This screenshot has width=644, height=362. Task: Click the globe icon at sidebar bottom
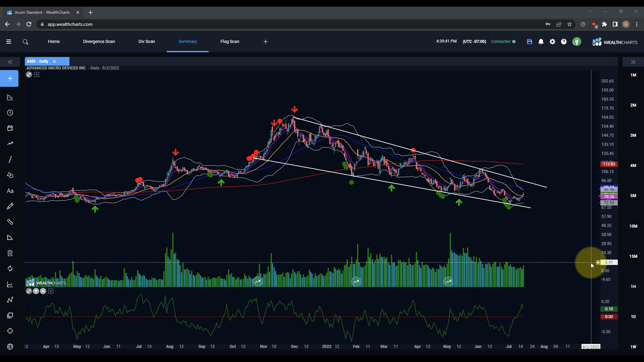click(x=10, y=347)
